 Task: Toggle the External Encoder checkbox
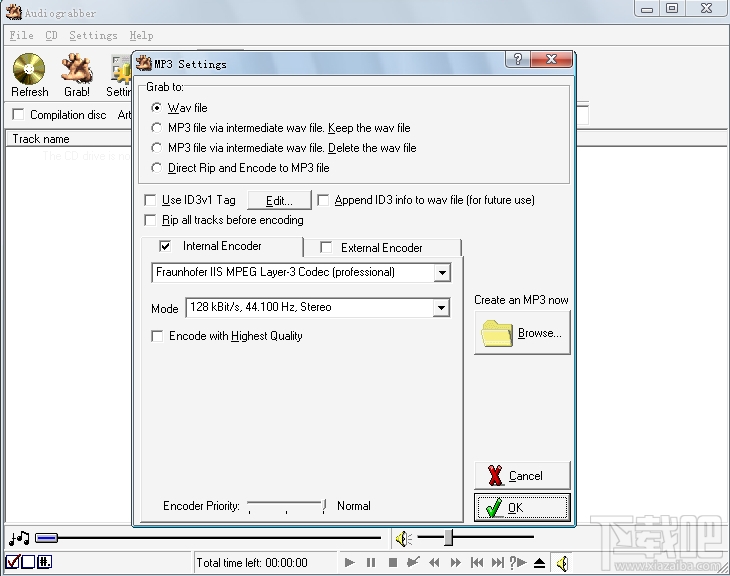pos(326,247)
